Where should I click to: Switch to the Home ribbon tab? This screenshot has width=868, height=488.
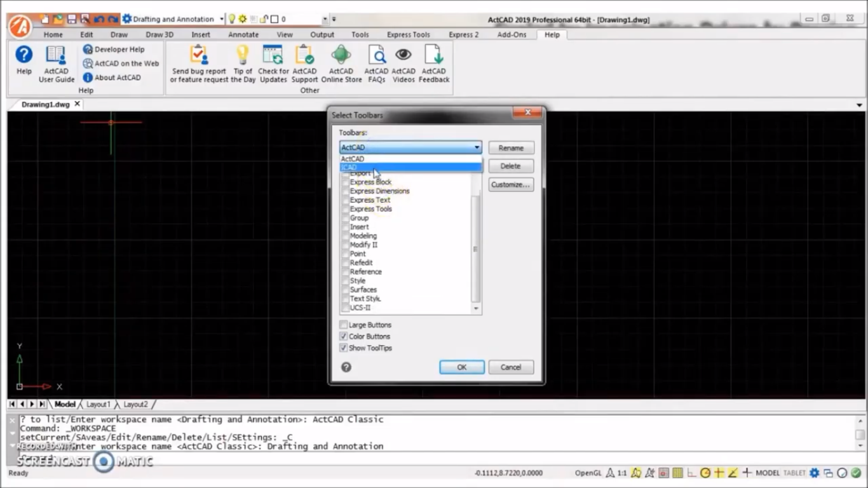pos(53,34)
